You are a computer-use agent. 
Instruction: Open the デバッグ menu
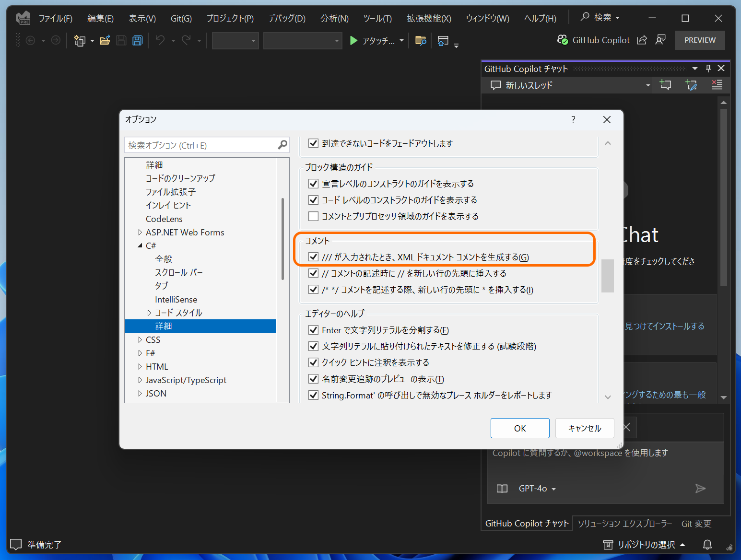pyautogui.click(x=286, y=18)
